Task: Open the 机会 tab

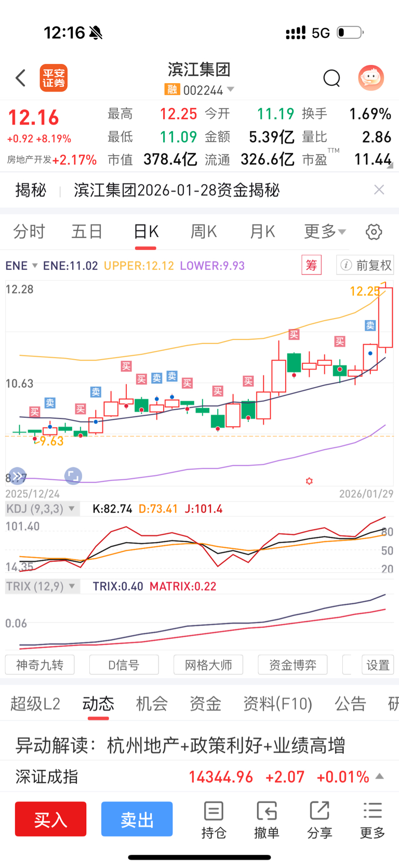Action: tap(152, 704)
